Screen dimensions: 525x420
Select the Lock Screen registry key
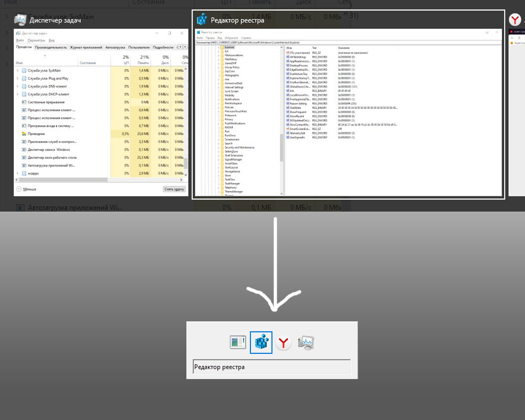point(232,91)
